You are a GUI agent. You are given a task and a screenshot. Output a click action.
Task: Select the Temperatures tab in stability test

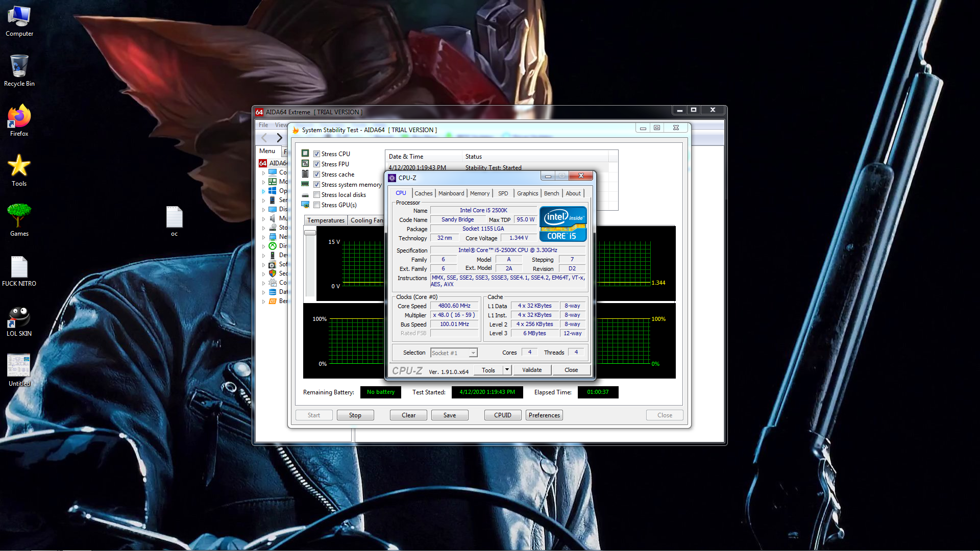326,220
